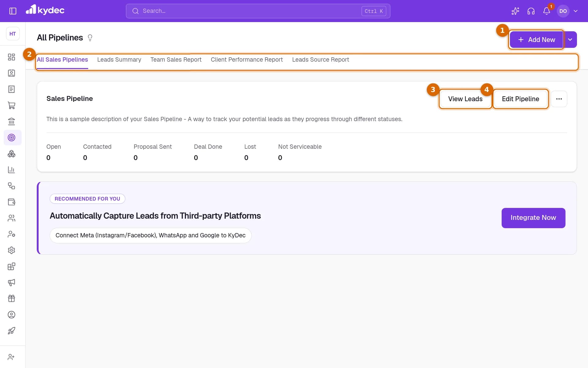Screen dimensions: 588x368
Task: Open headset support icon
Action: (531, 11)
